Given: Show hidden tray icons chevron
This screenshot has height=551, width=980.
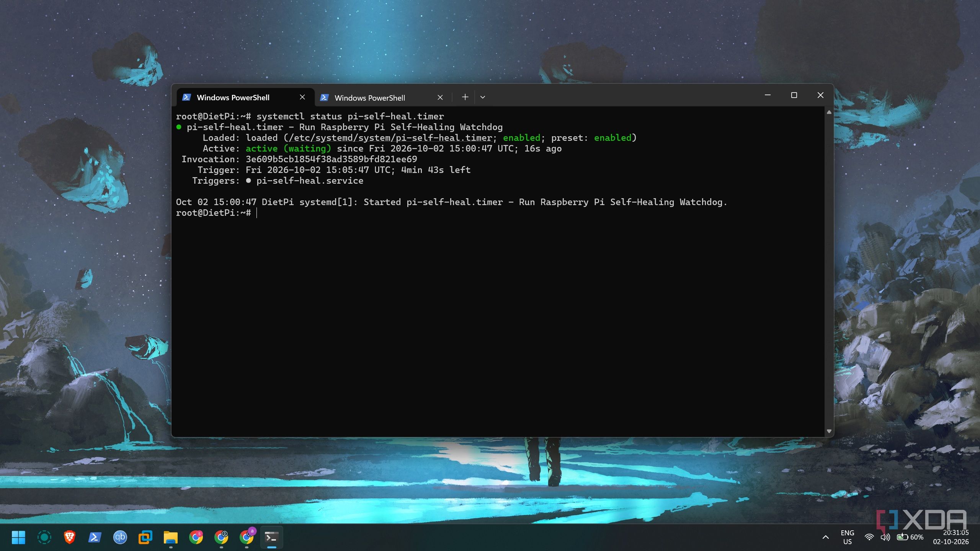Looking at the screenshot, I should click(826, 537).
